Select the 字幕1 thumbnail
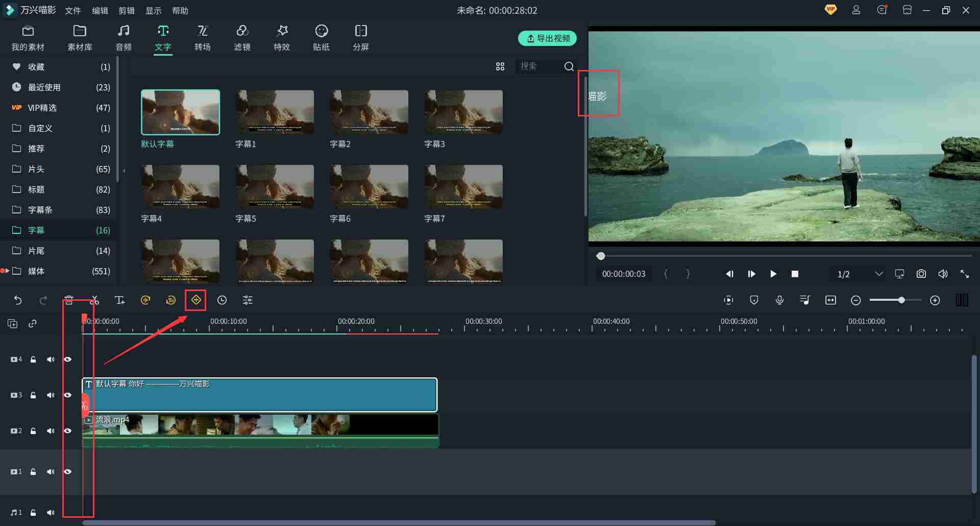Viewport: 980px width, 526px height. click(x=275, y=112)
